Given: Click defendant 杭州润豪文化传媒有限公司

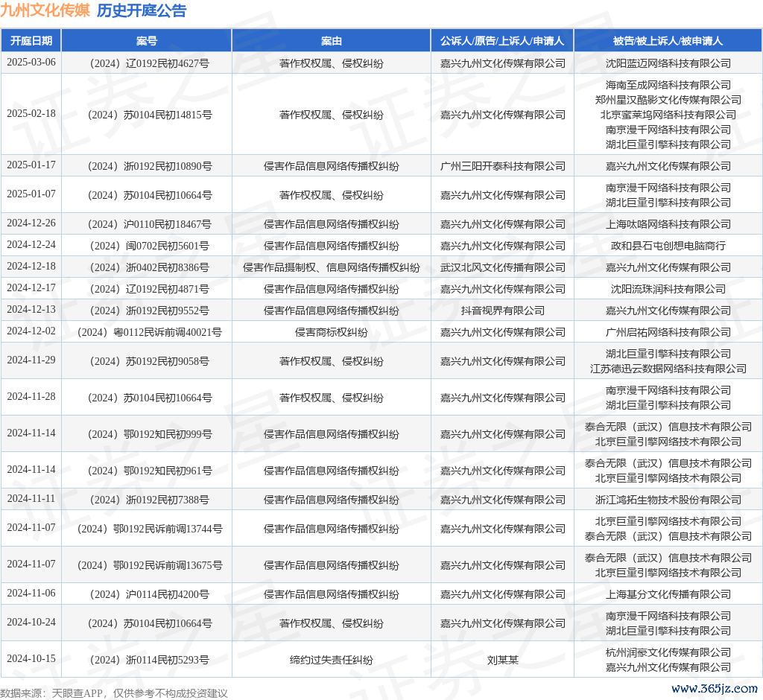Looking at the screenshot, I should pos(668,652).
